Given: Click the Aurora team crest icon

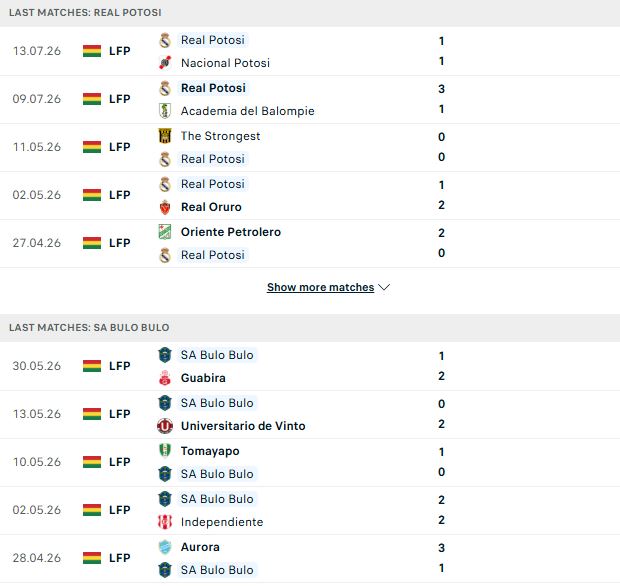Looking at the screenshot, I should 165,547.
